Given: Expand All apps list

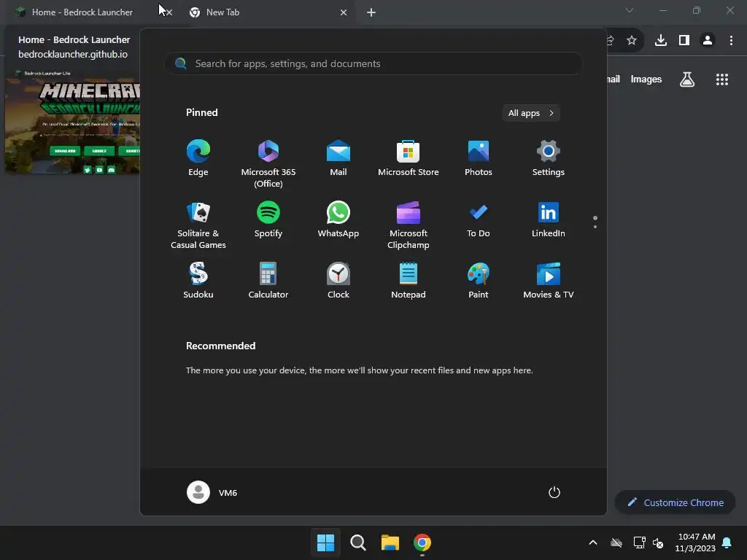Looking at the screenshot, I should point(531,113).
